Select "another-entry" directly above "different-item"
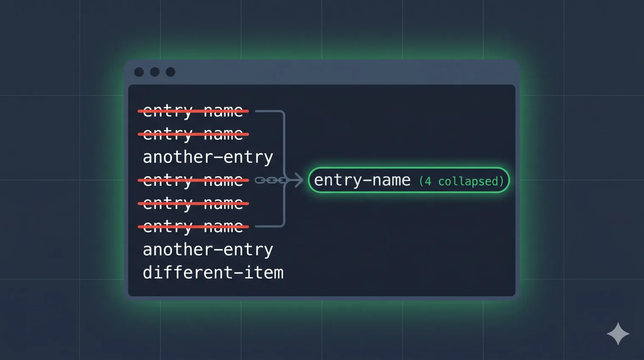 [208, 249]
